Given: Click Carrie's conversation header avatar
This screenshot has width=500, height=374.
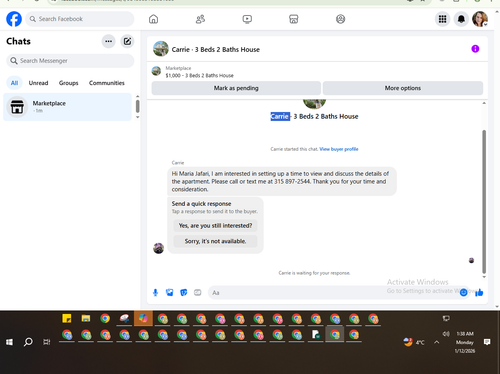Looking at the screenshot, I should (x=161, y=49).
